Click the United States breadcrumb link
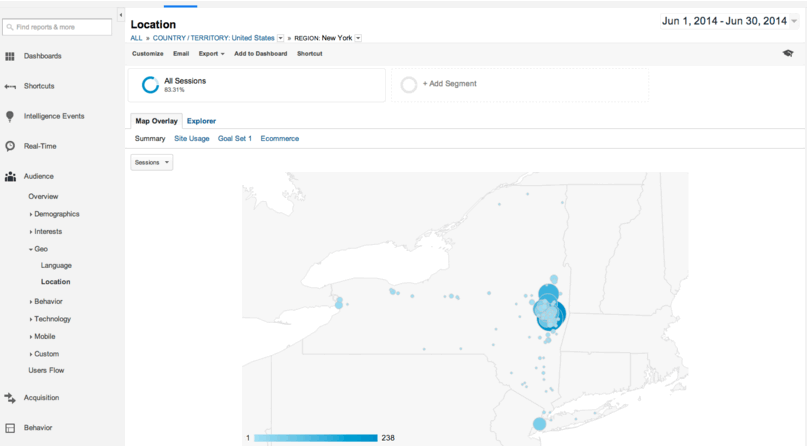The height and width of the screenshot is (446, 807). 253,38
